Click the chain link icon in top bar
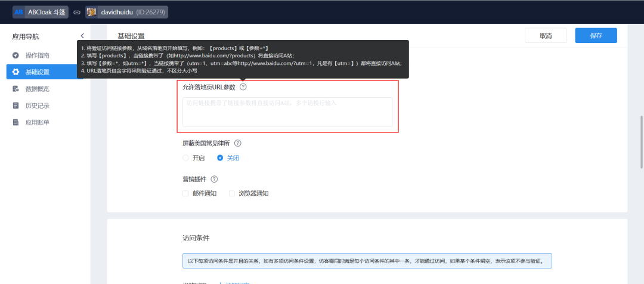 pyautogui.click(x=77, y=13)
